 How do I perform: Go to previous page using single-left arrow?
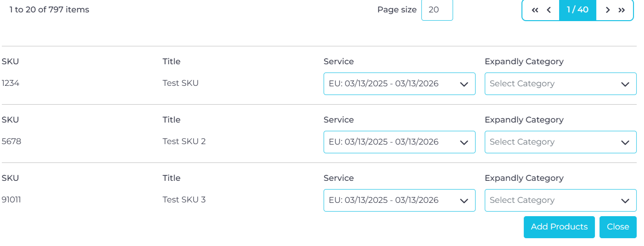coord(549,10)
